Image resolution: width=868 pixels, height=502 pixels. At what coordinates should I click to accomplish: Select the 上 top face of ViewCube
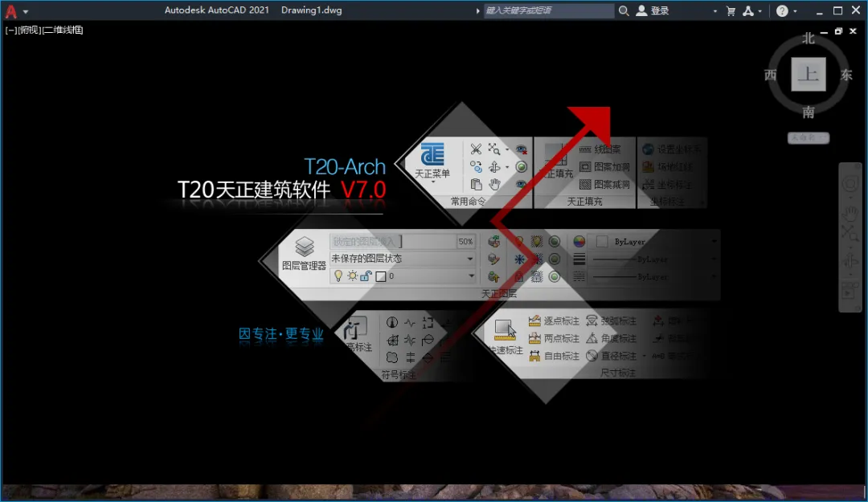click(x=809, y=74)
